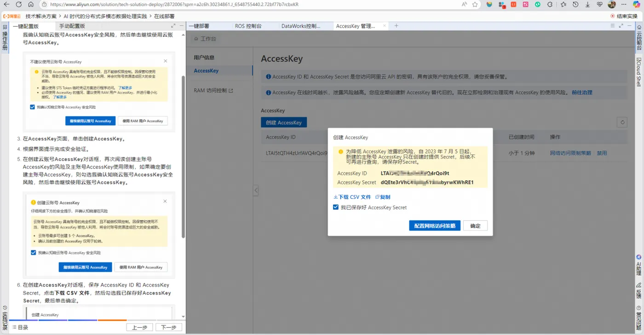This screenshot has width=644, height=335.
Task: Open the browser settings ellipsis menu
Action: click(x=624, y=5)
